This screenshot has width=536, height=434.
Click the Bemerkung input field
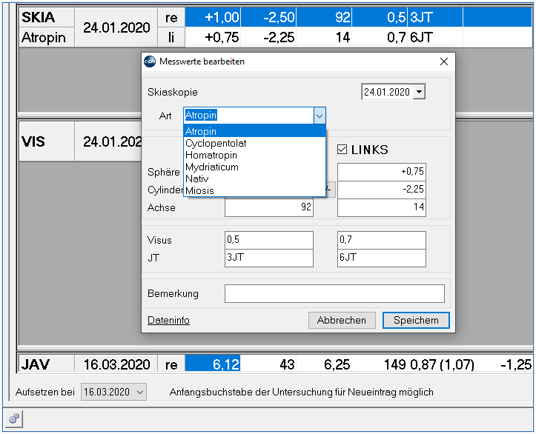[335, 294]
